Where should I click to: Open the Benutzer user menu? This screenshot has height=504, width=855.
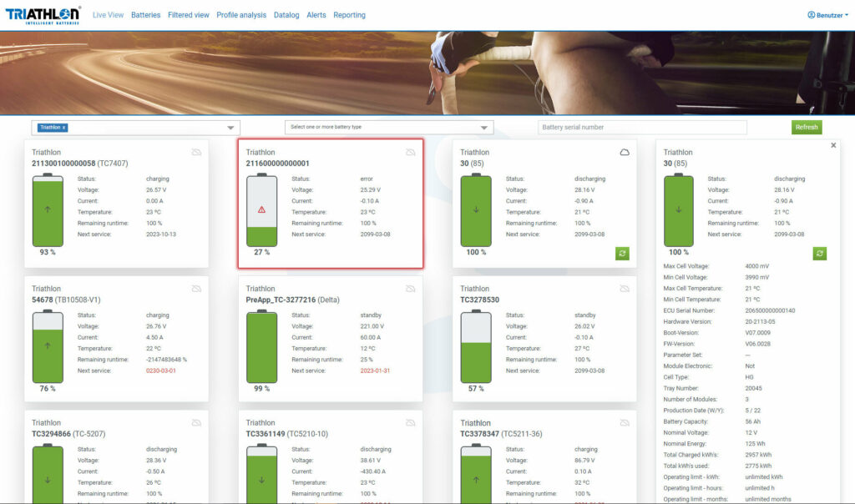827,15
